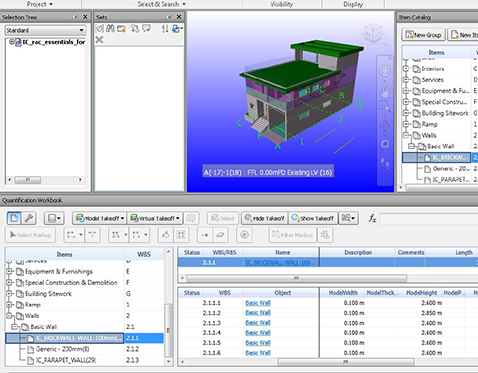Image resolution: width=478 pixels, height=373 pixels.
Task: Toggle auto-hide pin on Sets panel
Action: pyautogui.click(x=170, y=17)
